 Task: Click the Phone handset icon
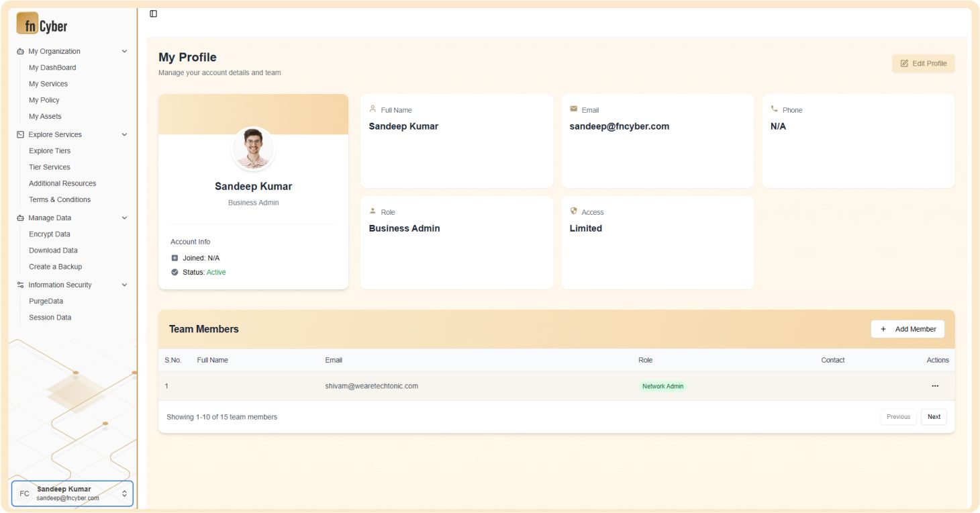(x=774, y=108)
